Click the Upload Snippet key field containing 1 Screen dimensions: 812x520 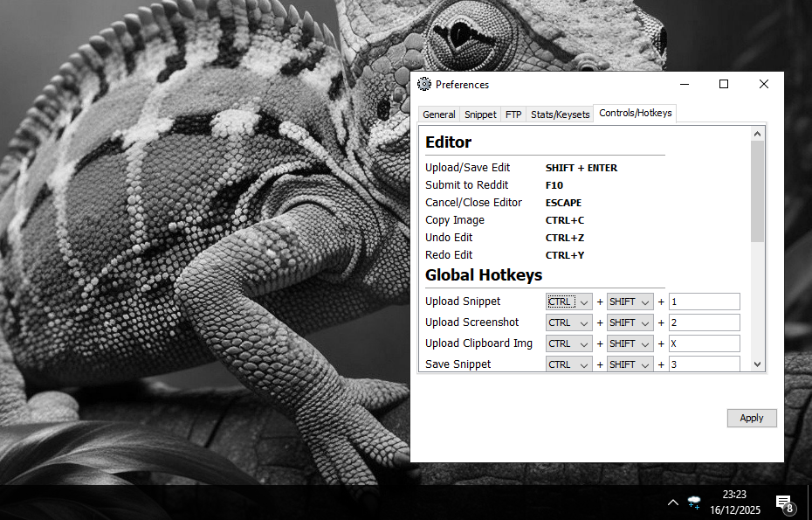pyautogui.click(x=704, y=302)
